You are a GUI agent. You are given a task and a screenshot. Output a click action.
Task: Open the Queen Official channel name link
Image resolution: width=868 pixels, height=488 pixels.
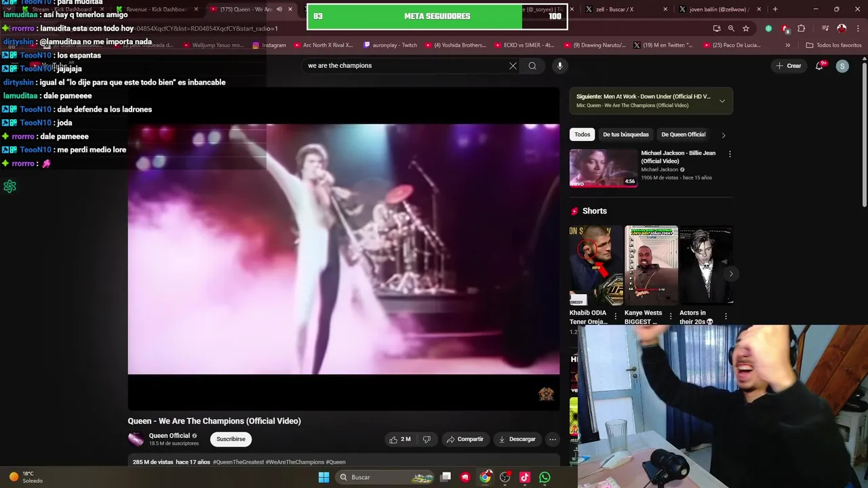click(170, 436)
